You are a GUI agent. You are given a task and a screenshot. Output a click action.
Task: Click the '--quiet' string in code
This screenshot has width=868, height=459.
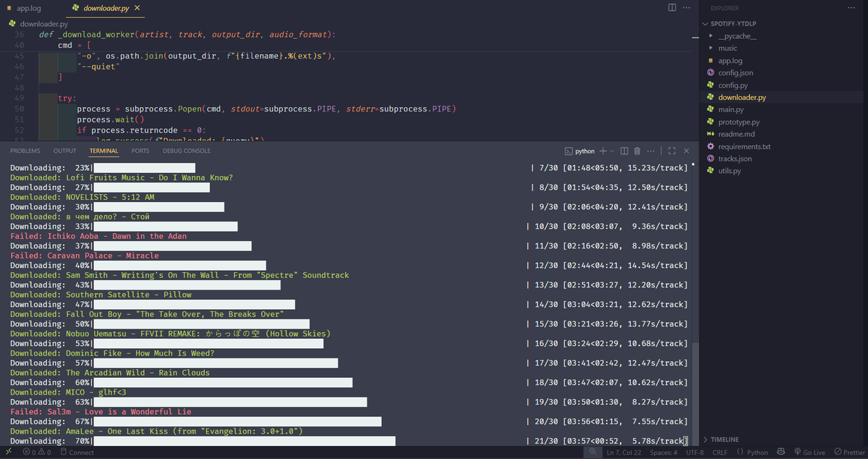tap(98, 66)
